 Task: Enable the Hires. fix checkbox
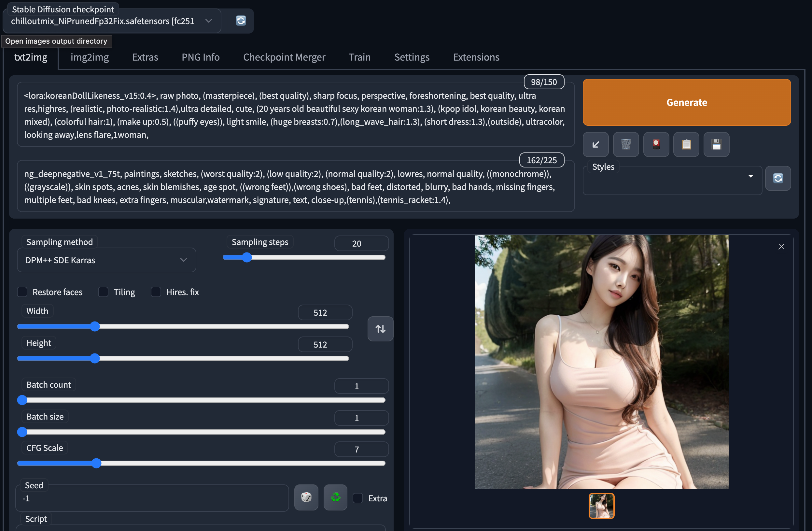[x=156, y=292]
